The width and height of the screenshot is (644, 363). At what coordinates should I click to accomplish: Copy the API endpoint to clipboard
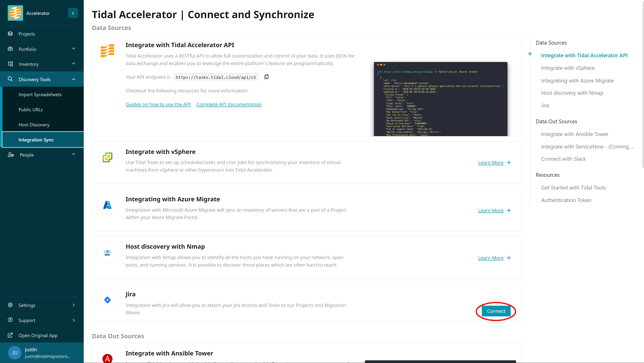(x=266, y=77)
